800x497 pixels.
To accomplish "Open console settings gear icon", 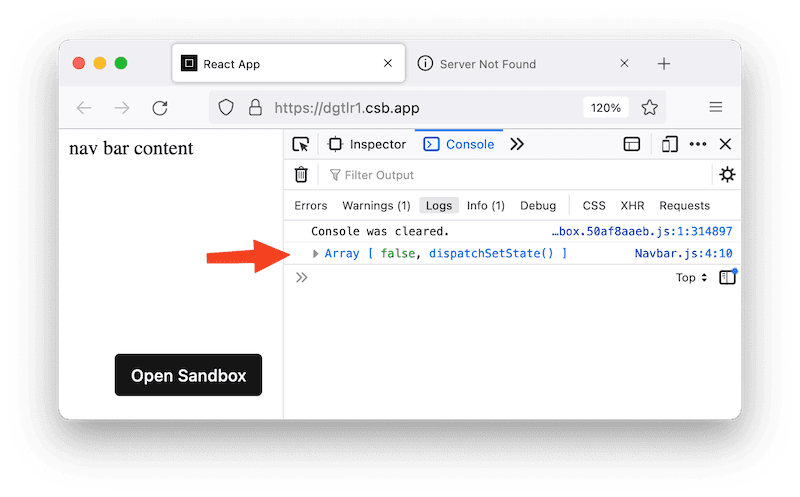I will pos(727,175).
